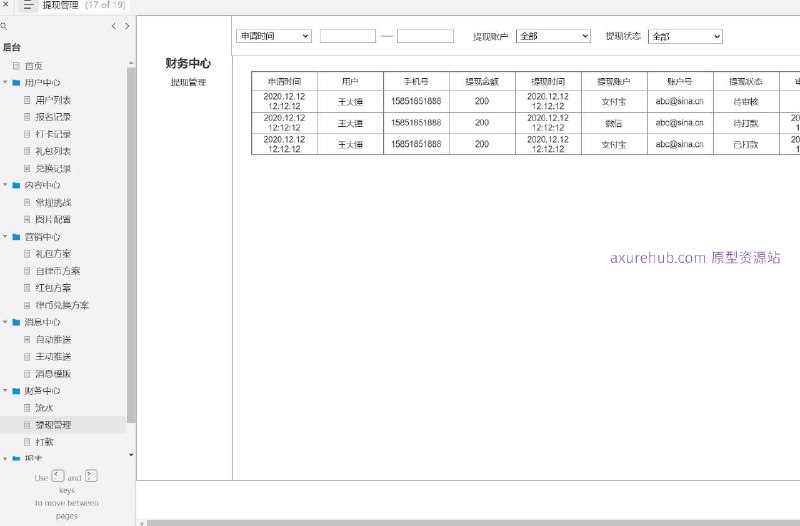Open the 流水 page
Viewport: 800px width, 526px height.
click(44, 408)
